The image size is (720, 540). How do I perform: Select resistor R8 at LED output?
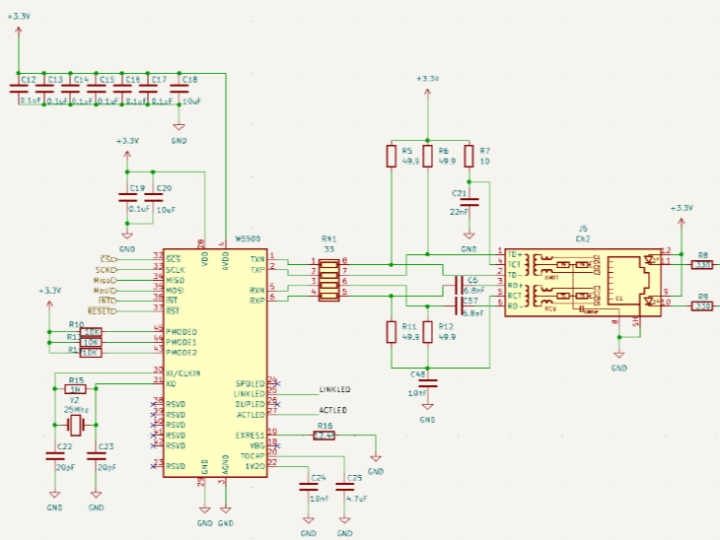703,265
